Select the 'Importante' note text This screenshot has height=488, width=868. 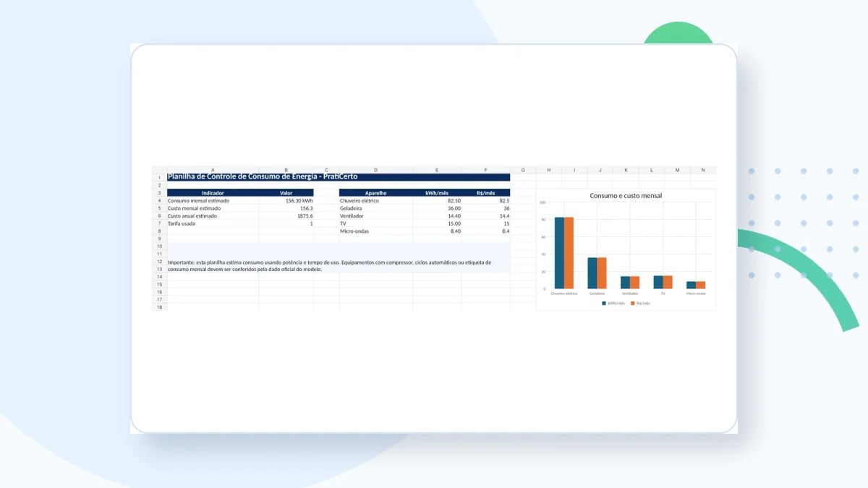click(330, 266)
